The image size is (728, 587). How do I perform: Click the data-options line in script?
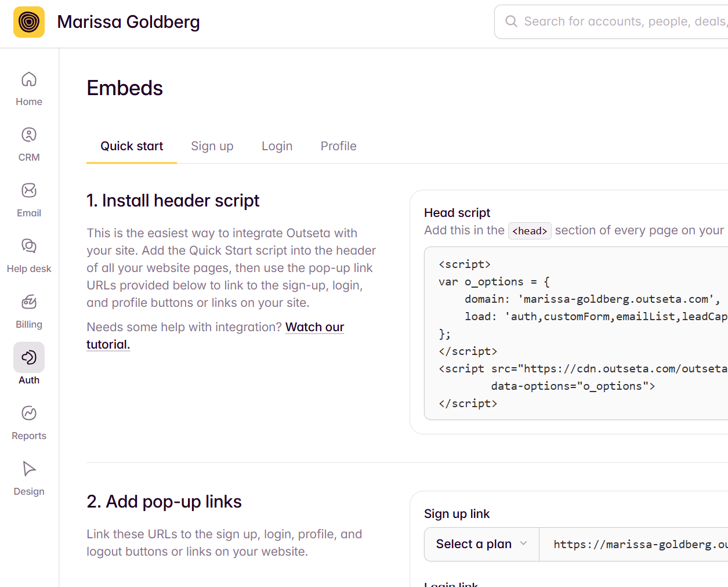click(x=573, y=386)
